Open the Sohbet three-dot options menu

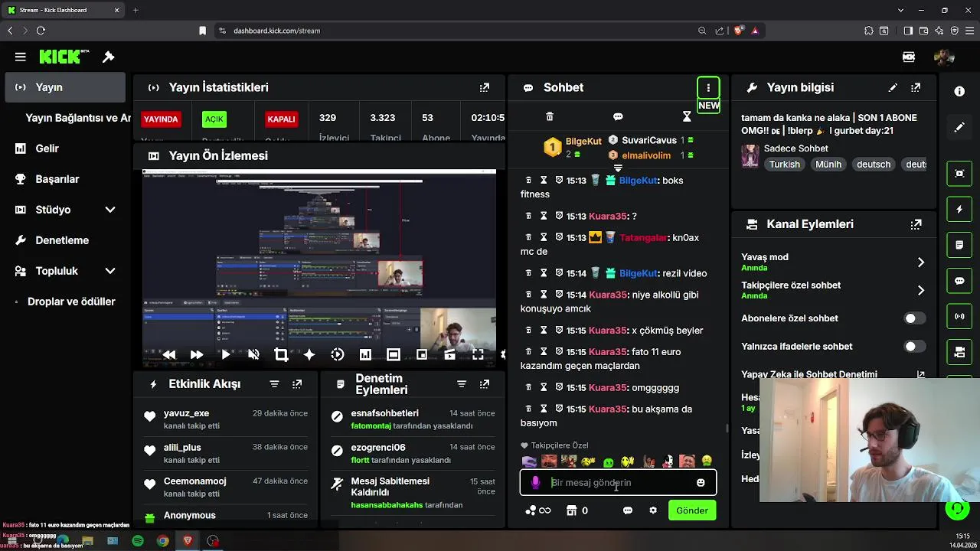708,87
